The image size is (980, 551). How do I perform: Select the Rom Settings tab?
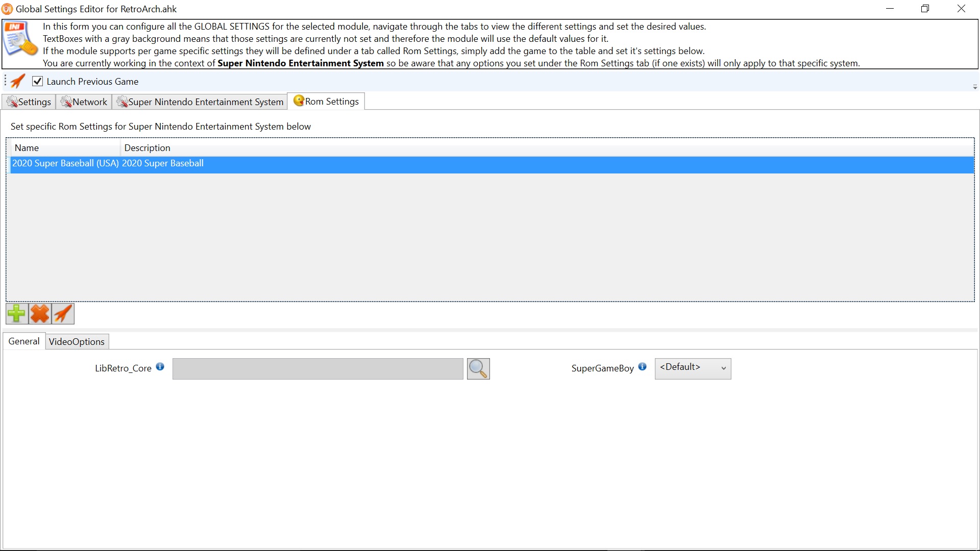coord(326,101)
